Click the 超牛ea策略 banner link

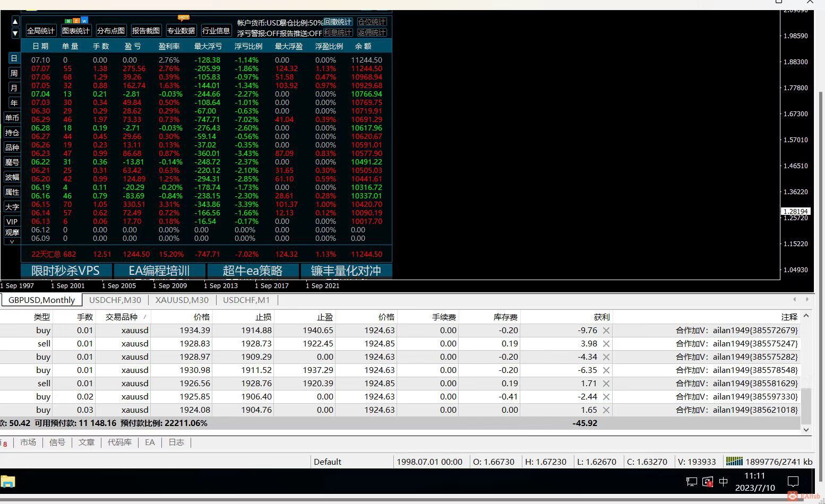pyautogui.click(x=253, y=271)
